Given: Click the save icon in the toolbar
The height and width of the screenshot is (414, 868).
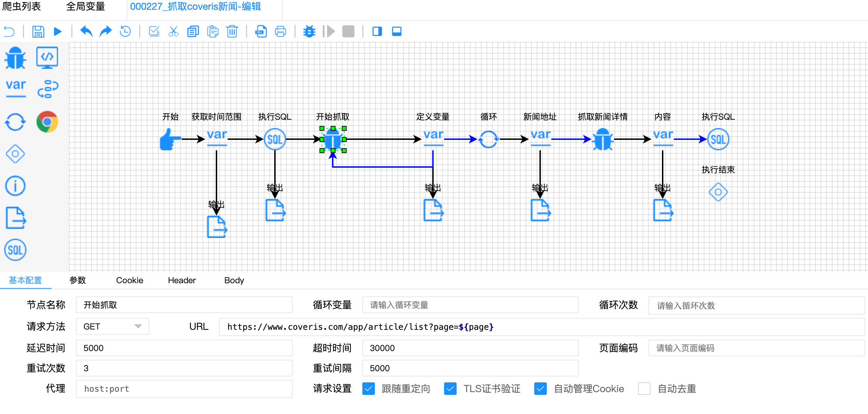Looking at the screenshot, I should [38, 31].
